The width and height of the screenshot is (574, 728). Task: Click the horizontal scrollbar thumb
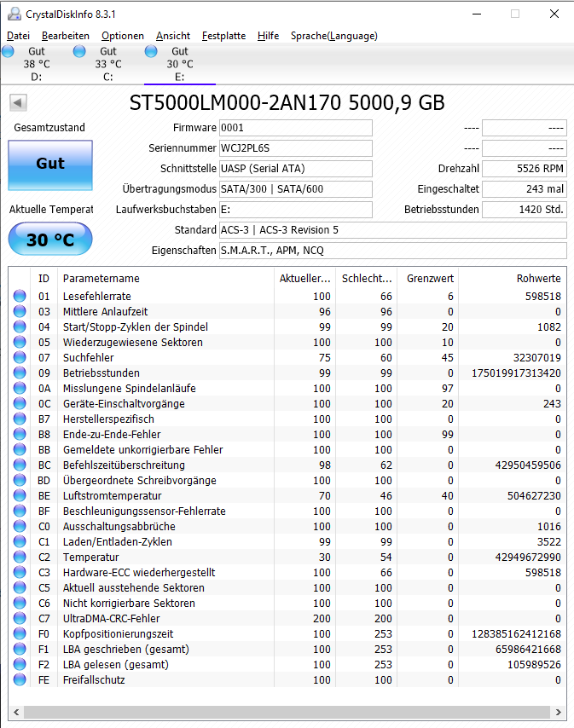(x=287, y=712)
